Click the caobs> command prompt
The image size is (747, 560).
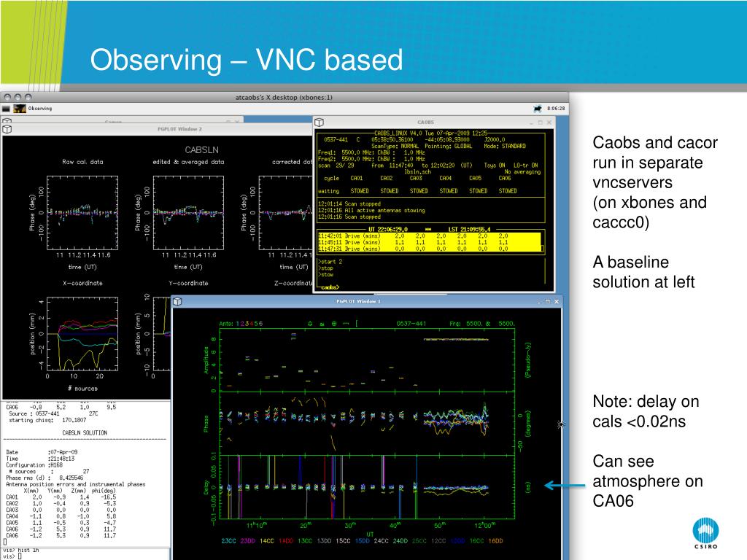(x=330, y=287)
